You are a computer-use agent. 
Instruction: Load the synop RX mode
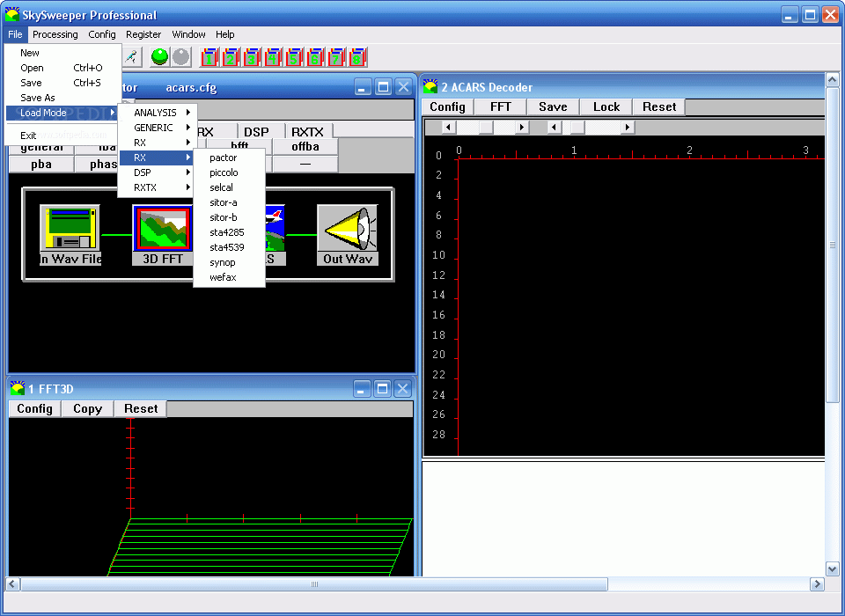click(x=229, y=262)
